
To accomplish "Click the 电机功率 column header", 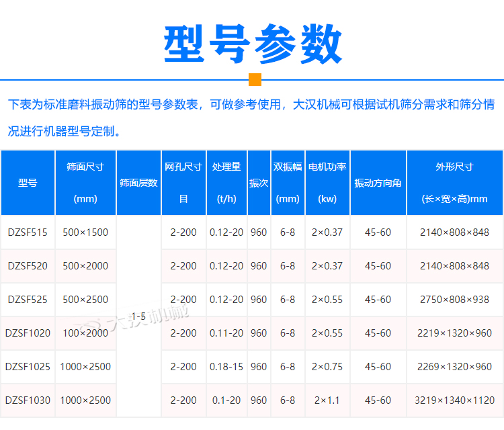I will (327, 183).
